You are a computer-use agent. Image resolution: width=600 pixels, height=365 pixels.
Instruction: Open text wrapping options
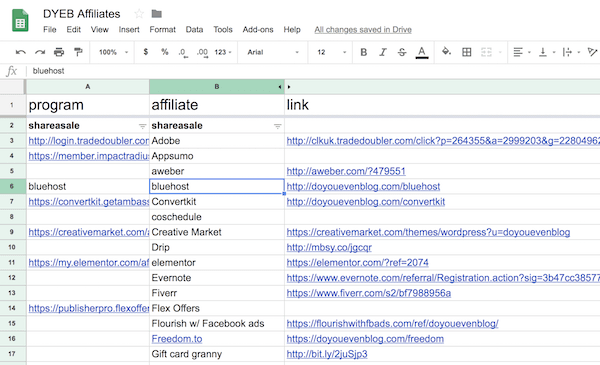coord(571,52)
